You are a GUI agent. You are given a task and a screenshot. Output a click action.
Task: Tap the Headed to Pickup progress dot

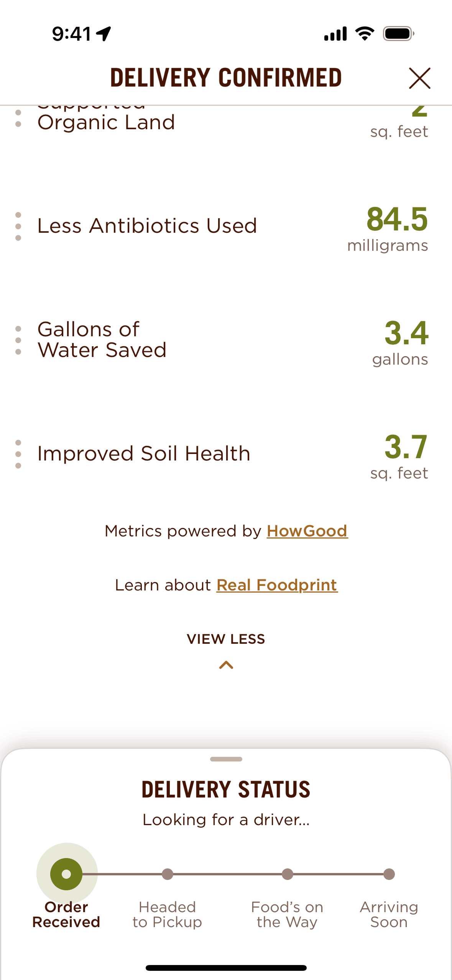coord(168,874)
